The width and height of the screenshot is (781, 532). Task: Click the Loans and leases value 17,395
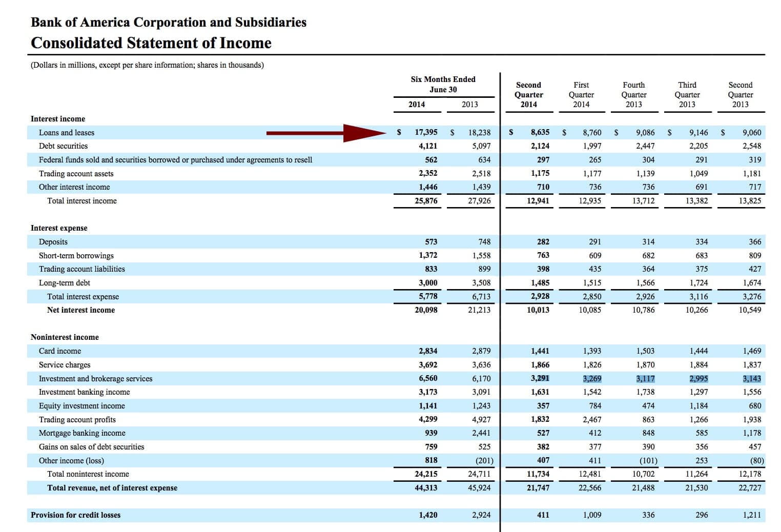coord(426,132)
